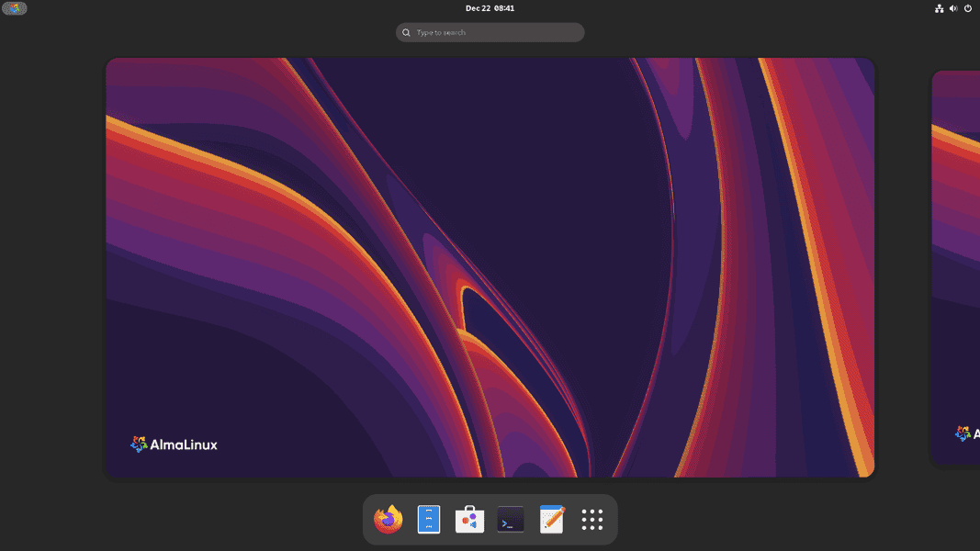Click the network status icon

(x=939, y=8)
